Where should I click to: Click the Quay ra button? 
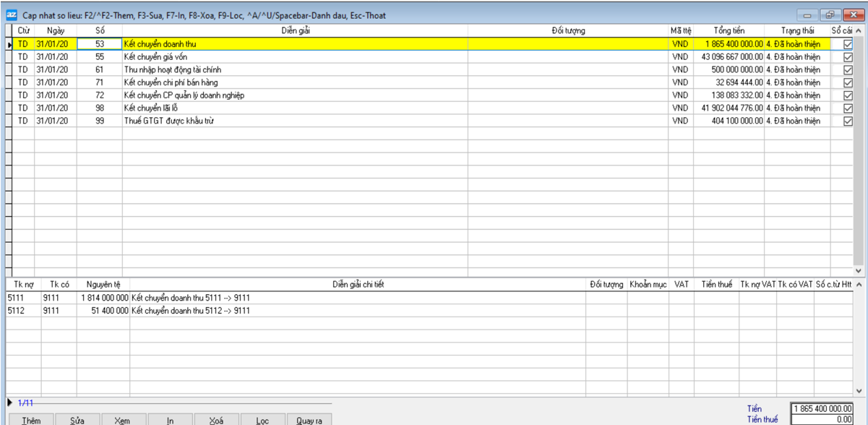click(309, 420)
